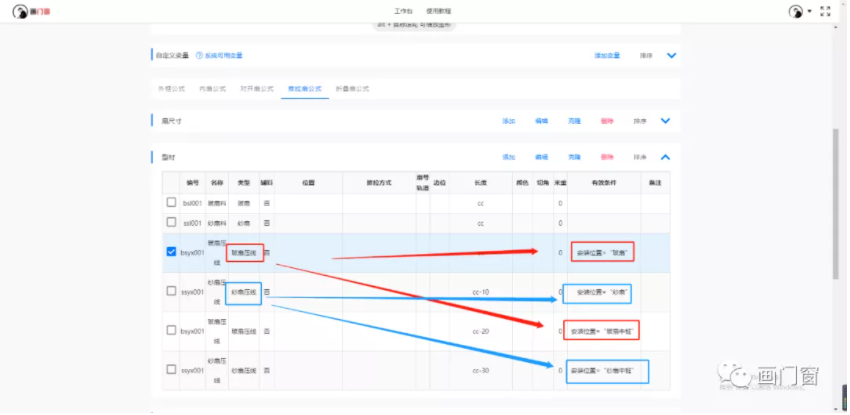Switch to the 外框公式 tab
Viewport: 850px width, 415px height.
pyautogui.click(x=171, y=88)
